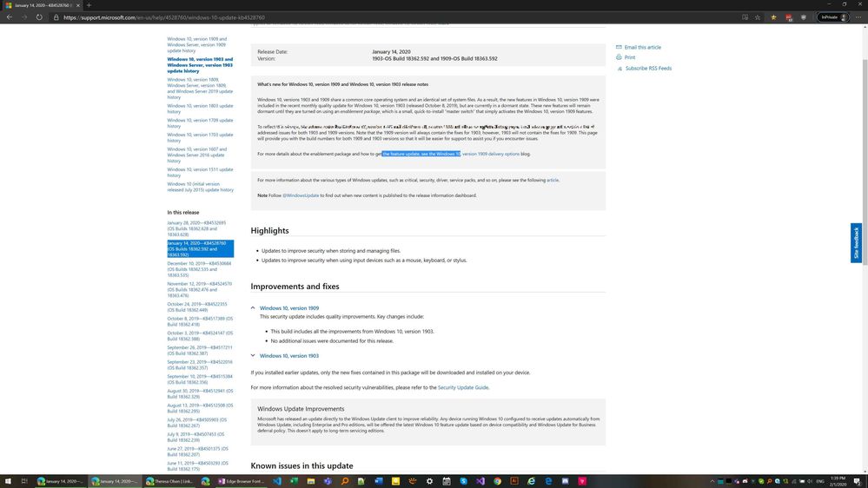Open August 30, 2019 KB4512941 release
This screenshot has width=868, height=488.
200,393
